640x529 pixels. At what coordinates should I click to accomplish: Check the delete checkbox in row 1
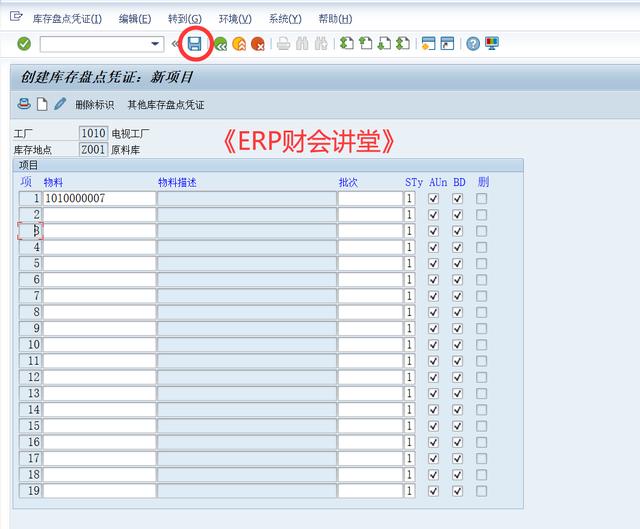481,199
